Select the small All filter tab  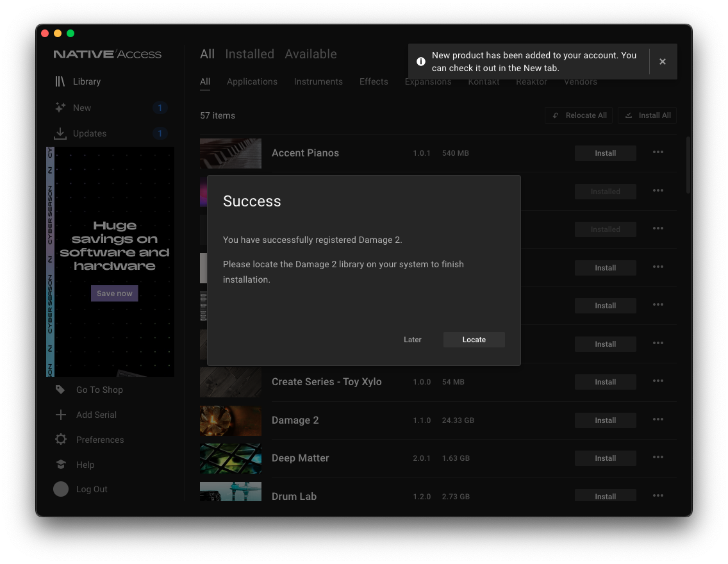click(205, 81)
